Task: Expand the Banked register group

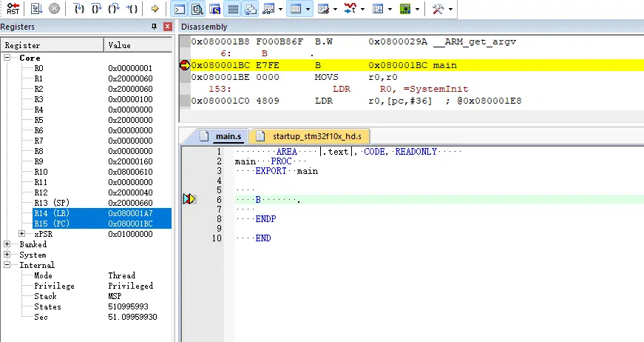Action: [7, 244]
